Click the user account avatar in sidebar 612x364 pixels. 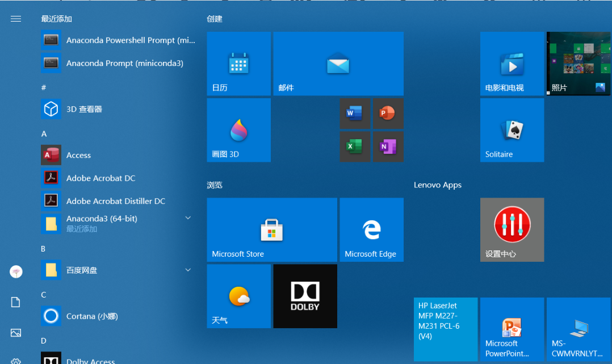16,271
